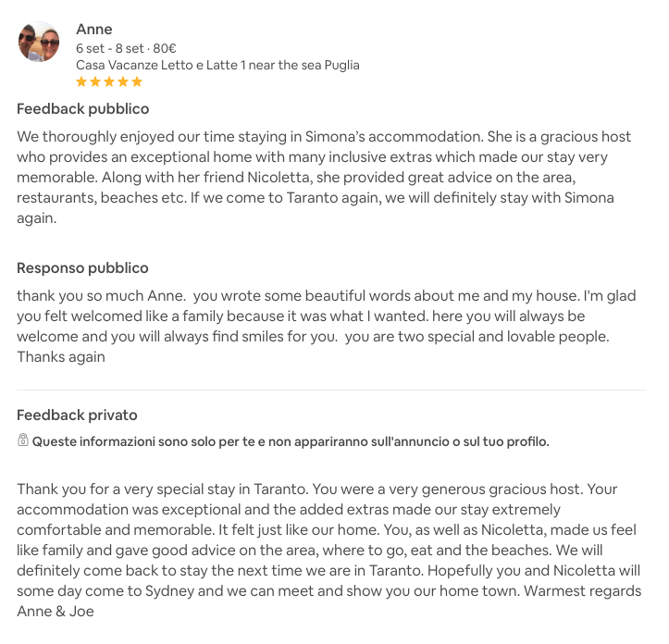This screenshot has height=644, width=669.
Task: Click the 'Queste informazioni sono solo per te' notice
Action: 291,441
